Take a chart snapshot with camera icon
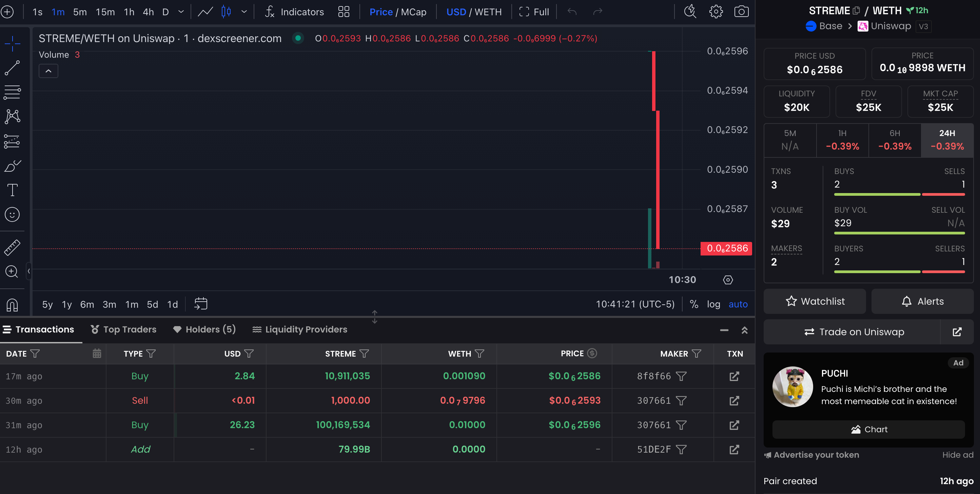This screenshot has height=494, width=980. point(741,12)
